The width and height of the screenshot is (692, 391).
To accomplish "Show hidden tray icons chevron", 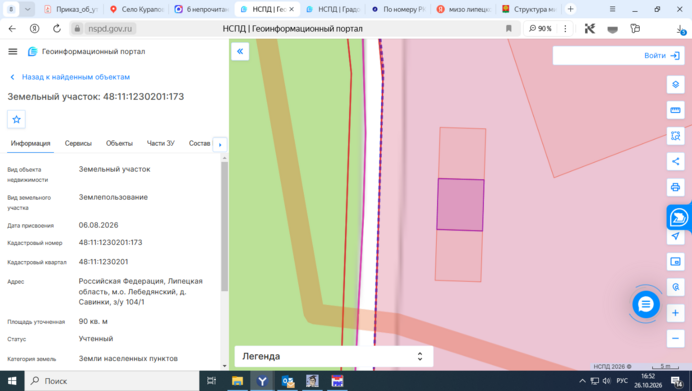I will tap(582, 381).
